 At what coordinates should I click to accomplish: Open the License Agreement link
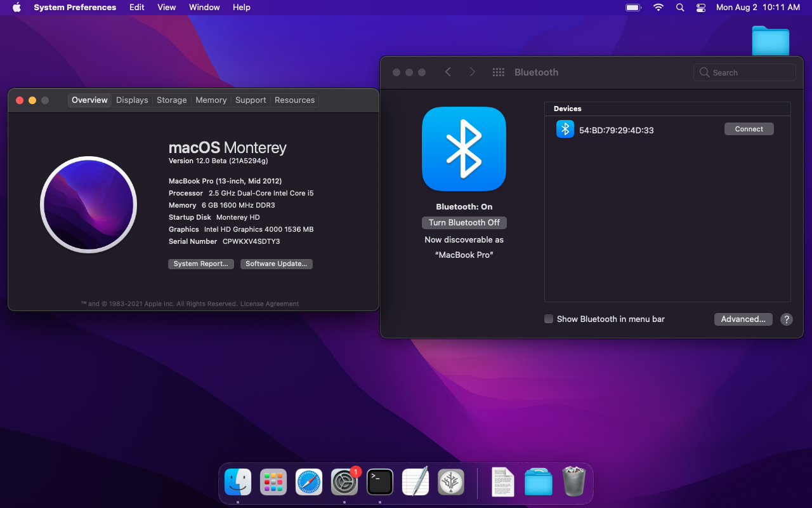point(270,304)
